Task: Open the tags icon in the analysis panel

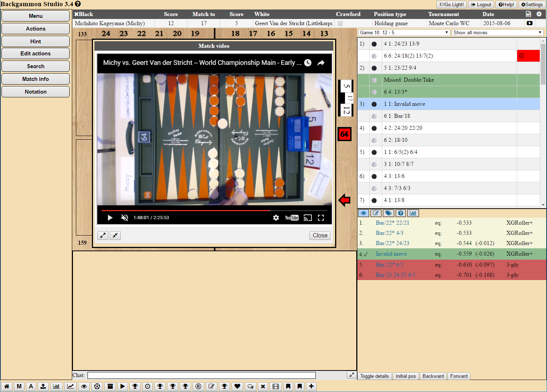Action: click(x=388, y=213)
